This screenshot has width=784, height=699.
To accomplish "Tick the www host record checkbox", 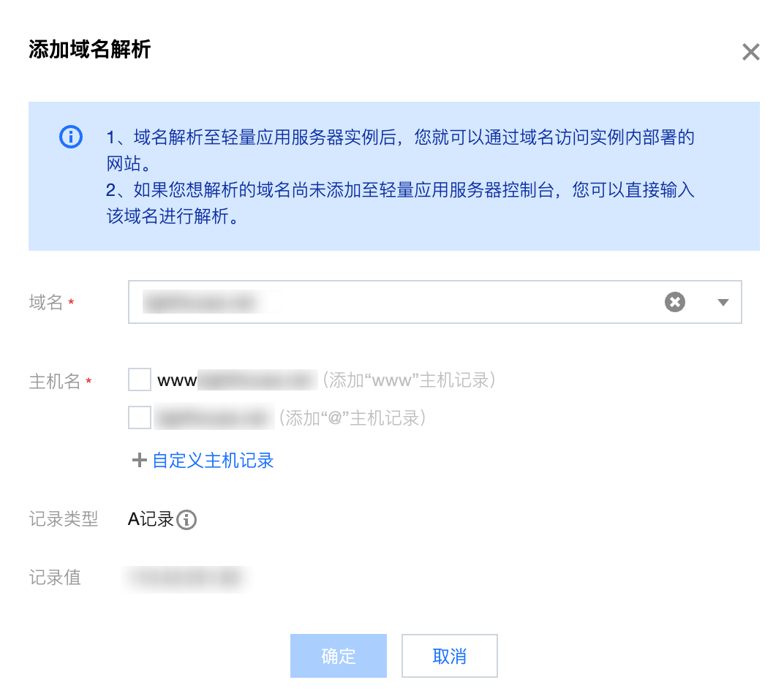I will click(140, 379).
